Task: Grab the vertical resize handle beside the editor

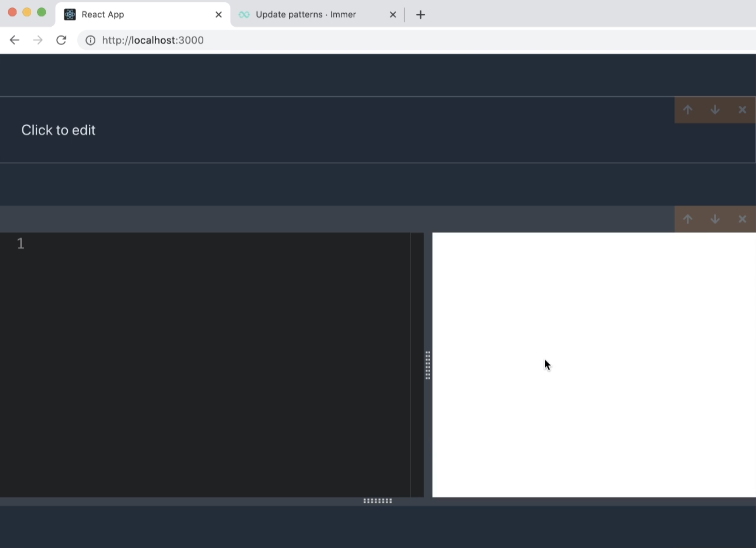Action: [428, 365]
